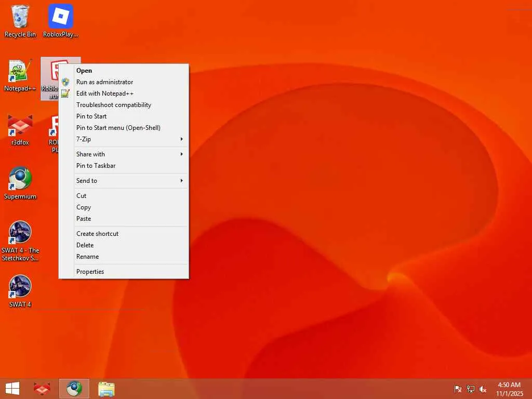
Task: Select the r3dfox desktop shortcut
Action: pos(20,129)
